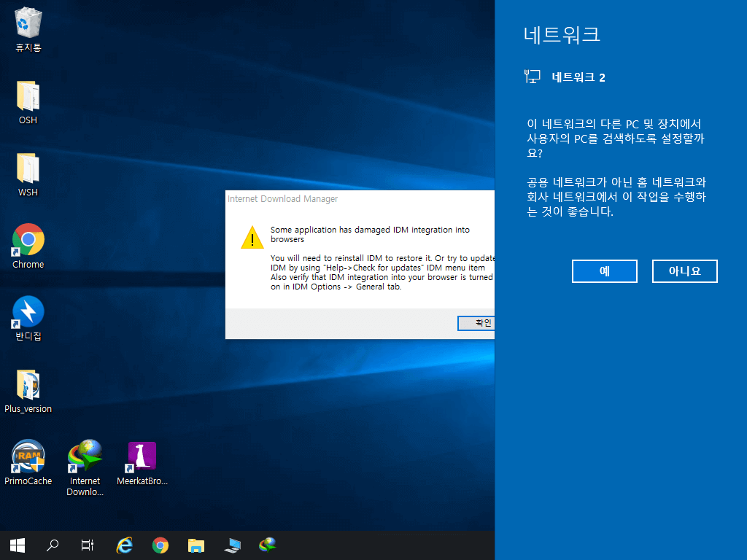Open taskbar search magnifier
This screenshot has height=560, width=747.
[x=53, y=545]
